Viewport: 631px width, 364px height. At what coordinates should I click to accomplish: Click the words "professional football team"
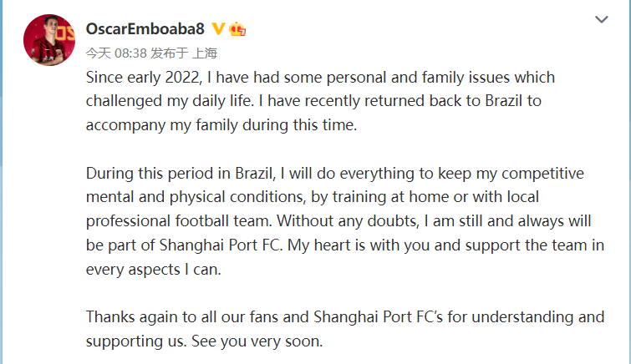pyautogui.click(x=176, y=222)
